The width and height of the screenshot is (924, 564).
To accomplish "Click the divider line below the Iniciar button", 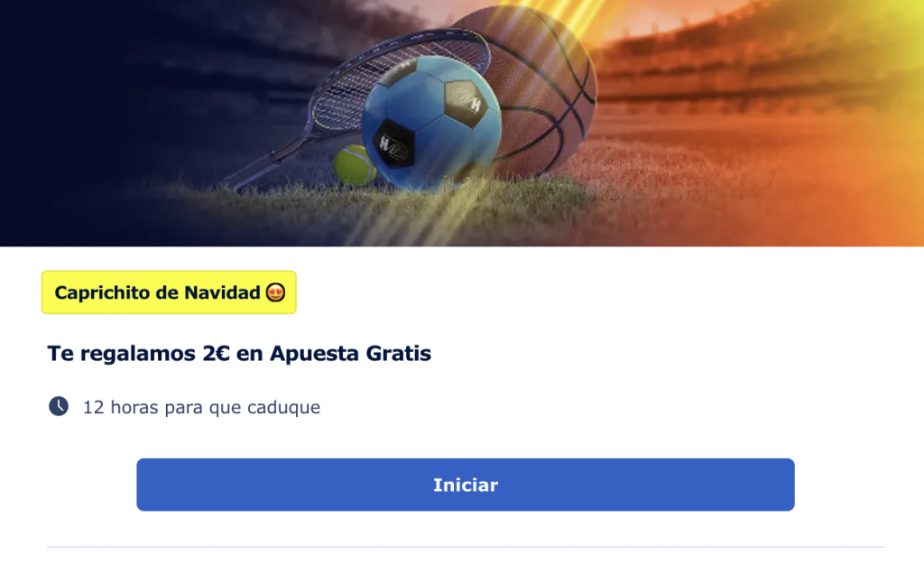I will pyautogui.click(x=466, y=547).
